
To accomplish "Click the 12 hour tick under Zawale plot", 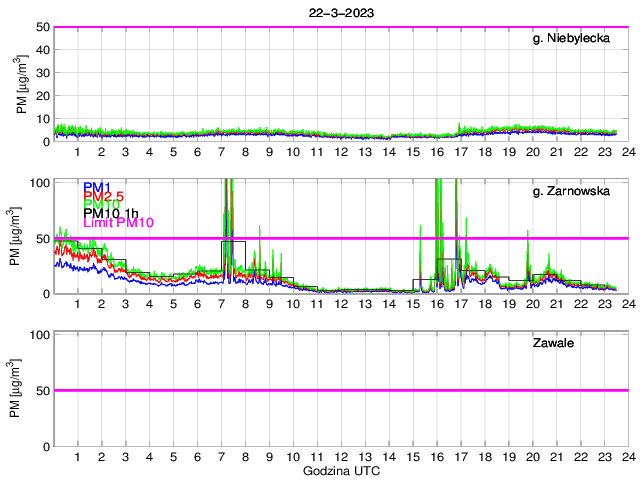I will tap(341, 456).
